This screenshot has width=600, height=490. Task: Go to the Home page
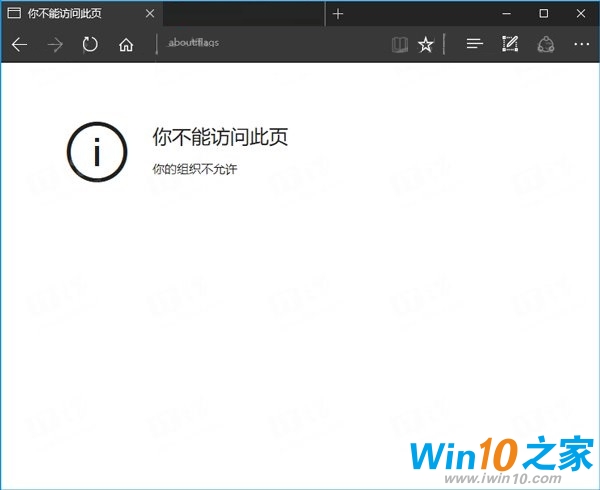[126, 44]
